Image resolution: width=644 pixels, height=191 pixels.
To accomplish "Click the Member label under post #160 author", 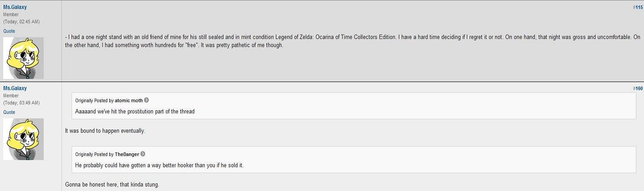I will tap(11, 95).
